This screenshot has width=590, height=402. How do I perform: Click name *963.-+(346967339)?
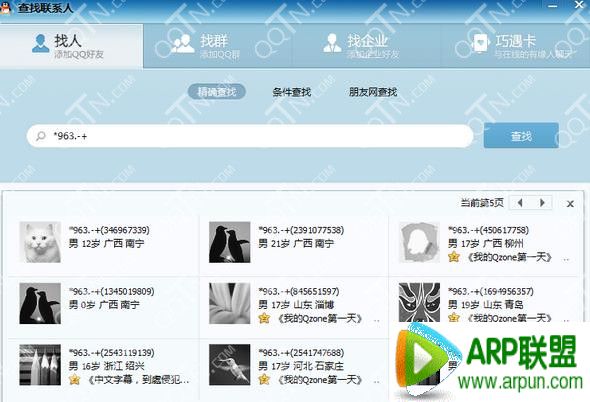[109, 230]
